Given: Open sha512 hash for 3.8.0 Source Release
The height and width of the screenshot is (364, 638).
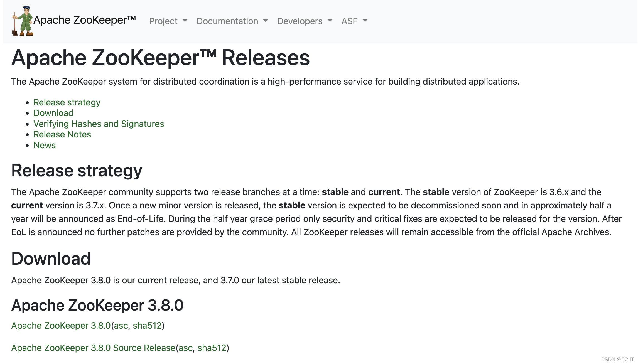Looking at the screenshot, I should [x=212, y=348].
